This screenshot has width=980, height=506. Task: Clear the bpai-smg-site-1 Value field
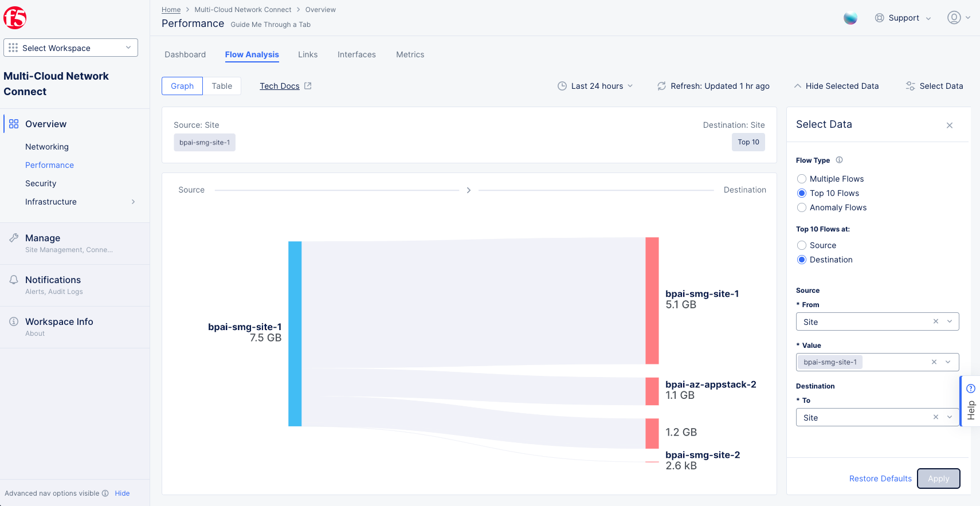coord(934,362)
